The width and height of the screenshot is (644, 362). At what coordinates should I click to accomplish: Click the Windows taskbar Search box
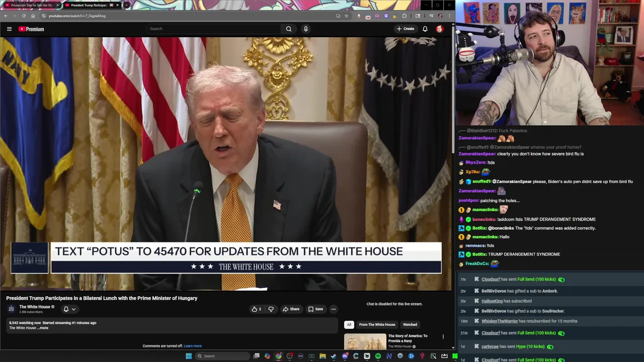click(x=221, y=356)
